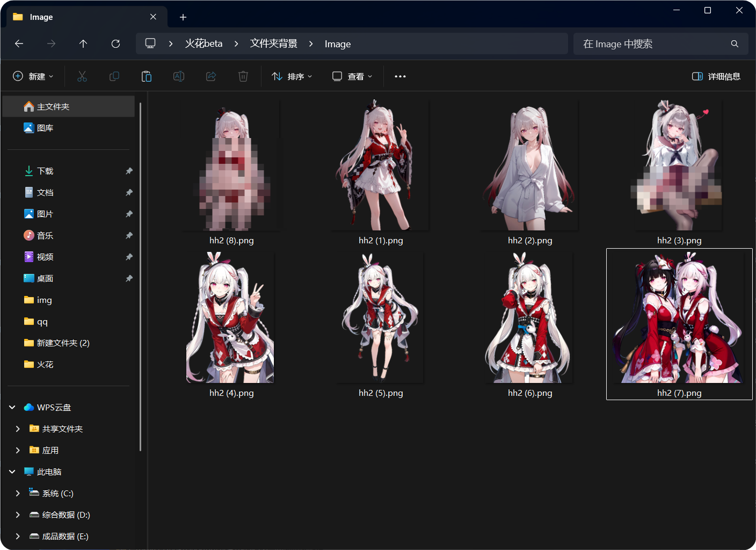The image size is (756, 550).
Task: Navigate back to previous folder
Action: coord(19,44)
